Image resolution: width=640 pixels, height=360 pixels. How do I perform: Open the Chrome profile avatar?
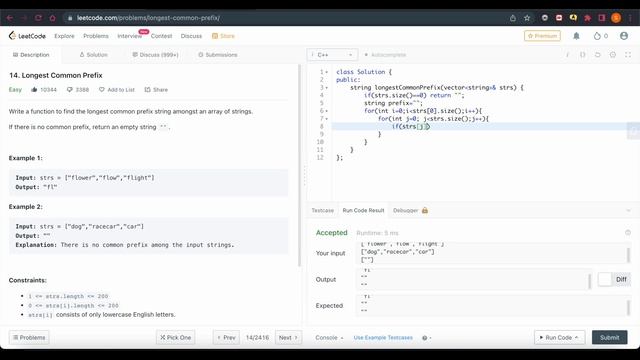616,18
